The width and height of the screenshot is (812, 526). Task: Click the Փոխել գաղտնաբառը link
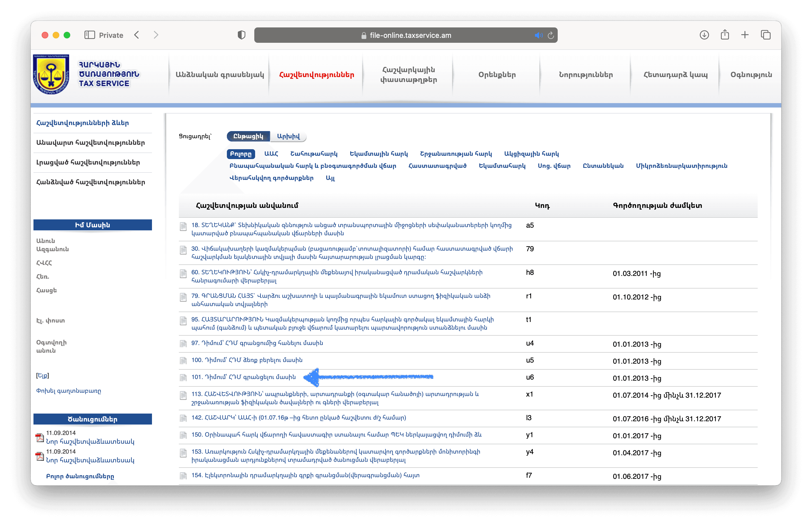pos(69,391)
